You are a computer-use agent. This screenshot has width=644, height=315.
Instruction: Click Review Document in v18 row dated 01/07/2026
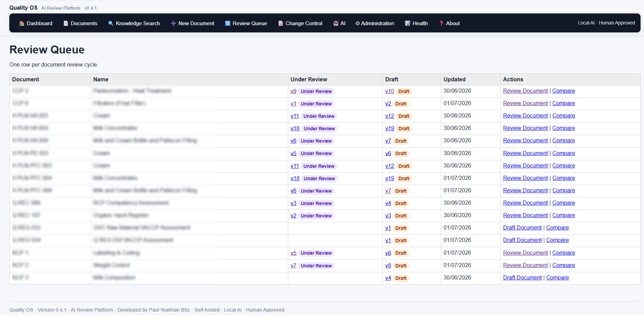tap(525, 178)
